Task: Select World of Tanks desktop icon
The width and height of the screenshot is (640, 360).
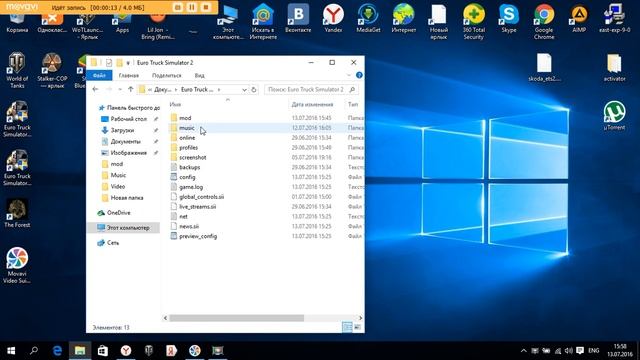Action: point(17,71)
